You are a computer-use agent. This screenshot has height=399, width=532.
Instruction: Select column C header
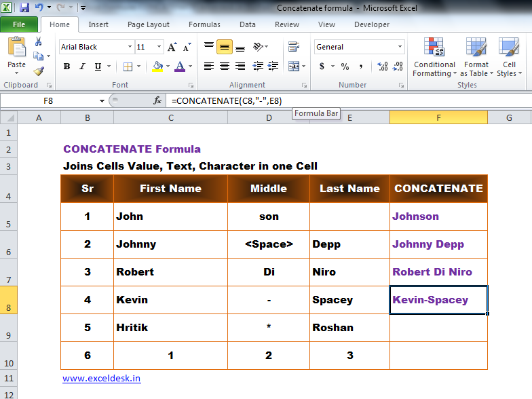171,118
